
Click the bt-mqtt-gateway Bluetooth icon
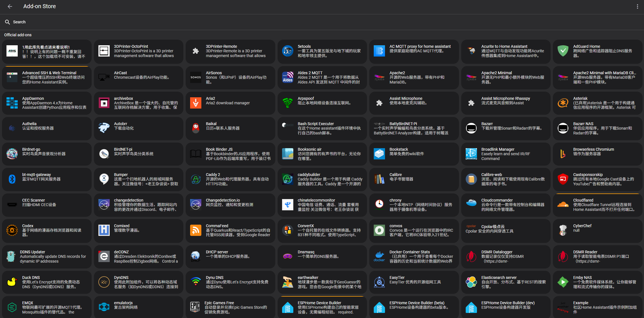pyautogui.click(x=12, y=179)
